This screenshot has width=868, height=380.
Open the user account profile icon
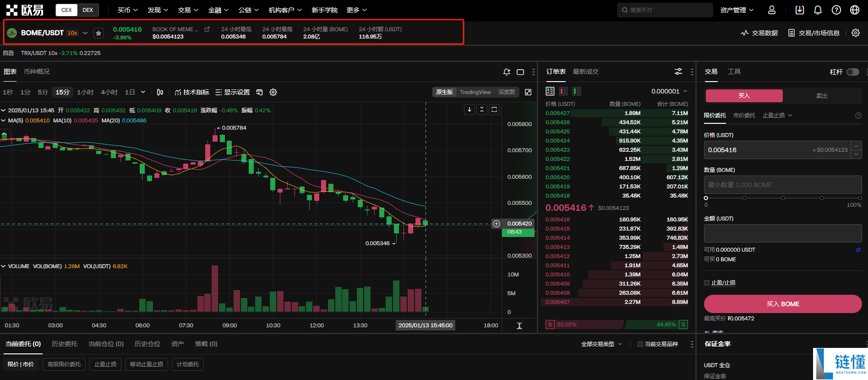[x=772, y=10]
